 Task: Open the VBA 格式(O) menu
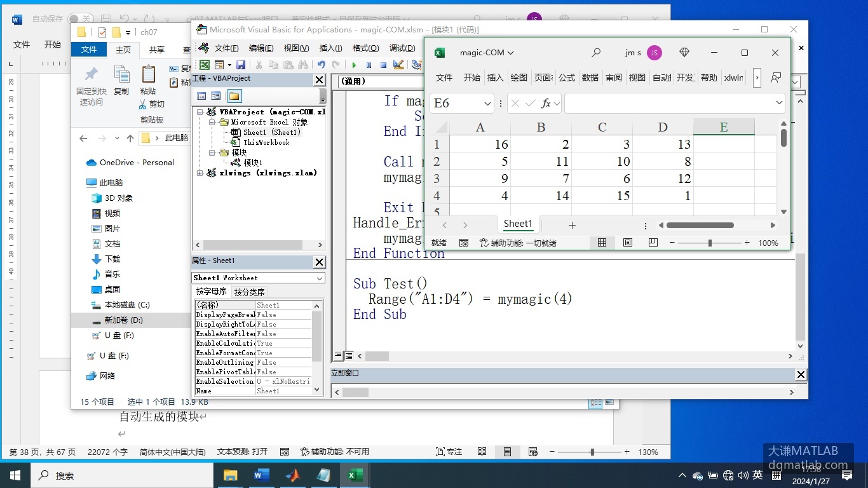(x=365, y=48)
